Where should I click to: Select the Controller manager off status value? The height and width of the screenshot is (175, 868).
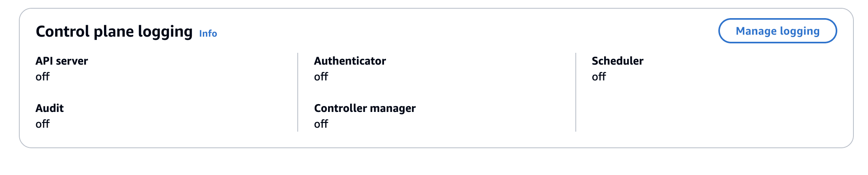tap(321, 124)
